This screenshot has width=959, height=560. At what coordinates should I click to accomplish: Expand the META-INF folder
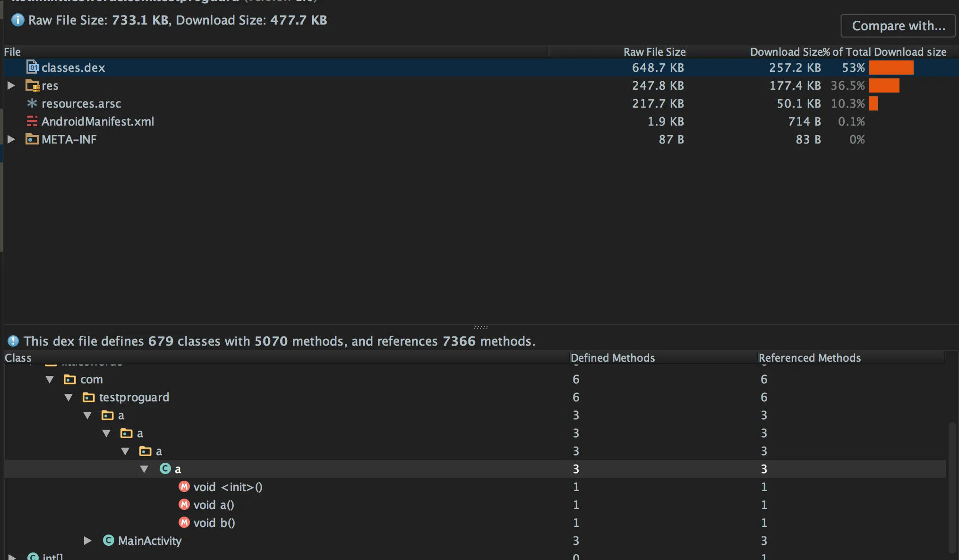click(11, 139)
